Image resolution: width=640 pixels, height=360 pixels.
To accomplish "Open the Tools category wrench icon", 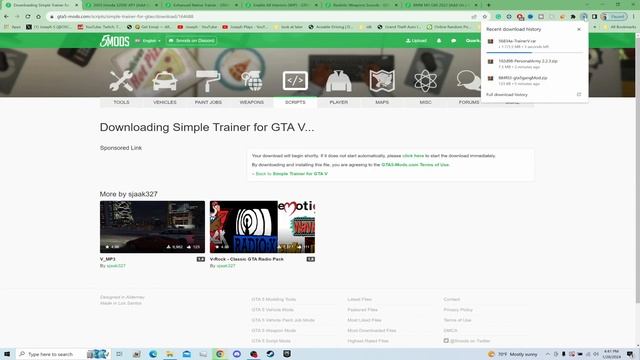I will 121,81.
